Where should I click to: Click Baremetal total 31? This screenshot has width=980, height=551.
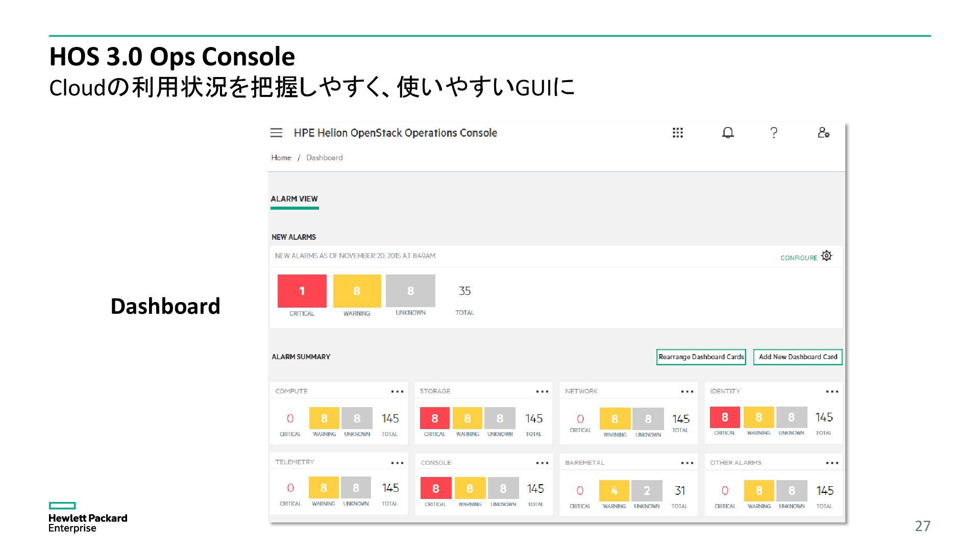pos(680,491)
